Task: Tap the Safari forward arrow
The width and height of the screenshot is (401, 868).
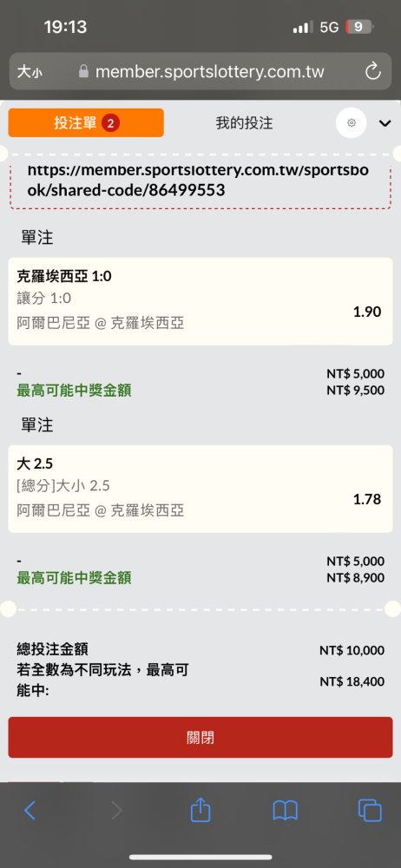Action: pyautogui.click(x=116, y=811)
